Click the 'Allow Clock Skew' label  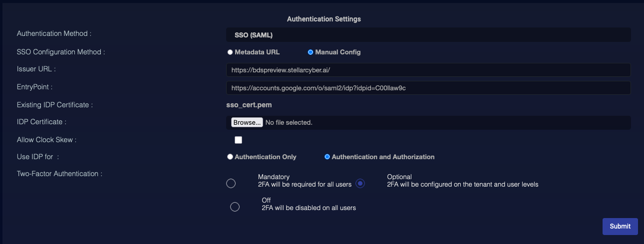click(x=46, y=140)
